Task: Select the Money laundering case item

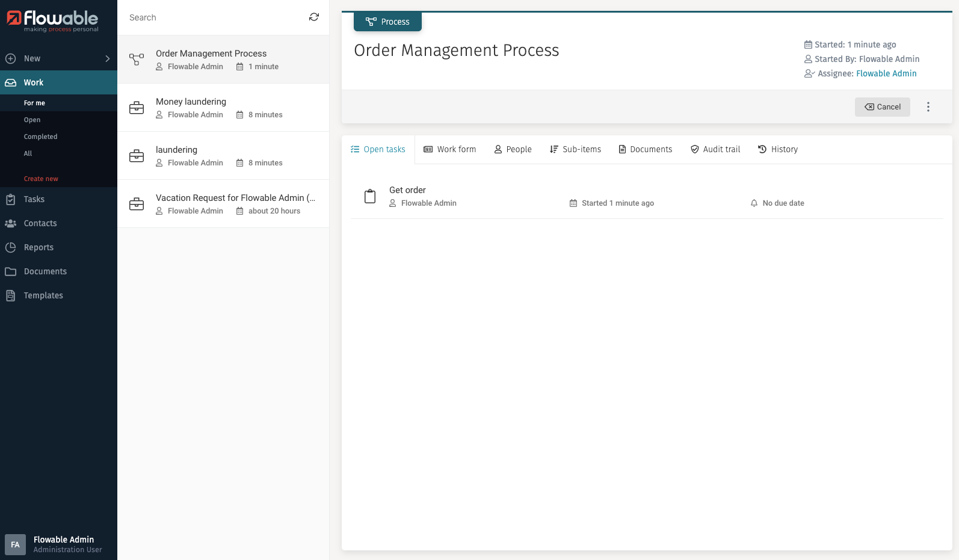Action: point(223,108)
